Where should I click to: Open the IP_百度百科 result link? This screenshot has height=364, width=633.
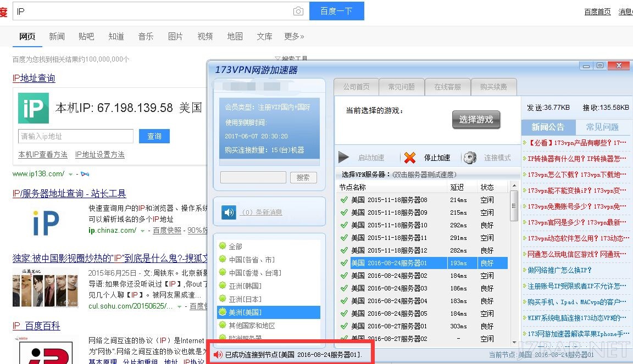point(36,326)
